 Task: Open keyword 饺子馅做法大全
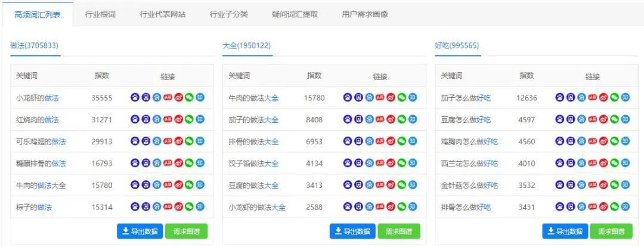(x=253, y=163)
